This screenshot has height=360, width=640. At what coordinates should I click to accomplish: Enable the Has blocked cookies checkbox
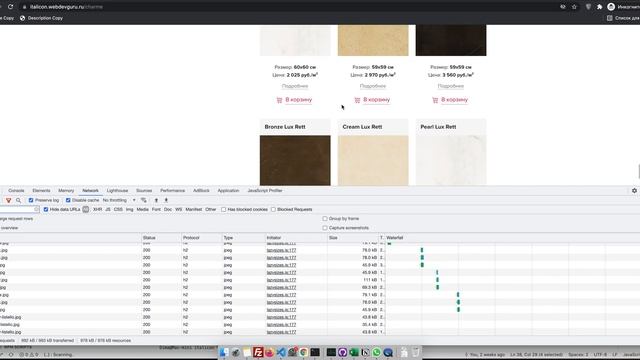(224, 209)
